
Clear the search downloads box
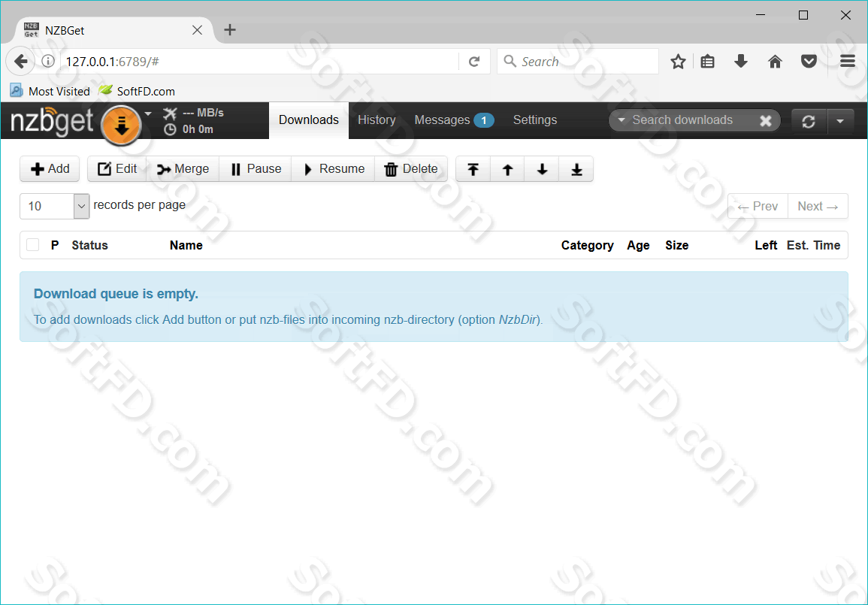tap(766, 121)
